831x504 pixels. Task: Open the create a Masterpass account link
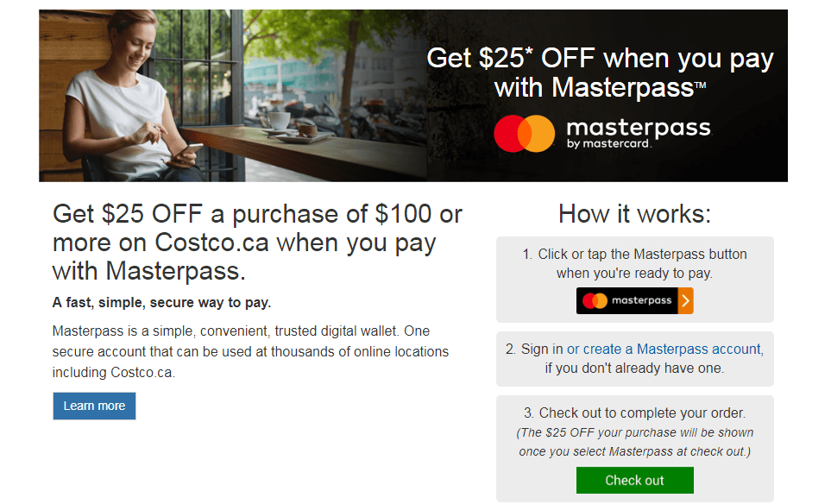click(x=664, y=350)
